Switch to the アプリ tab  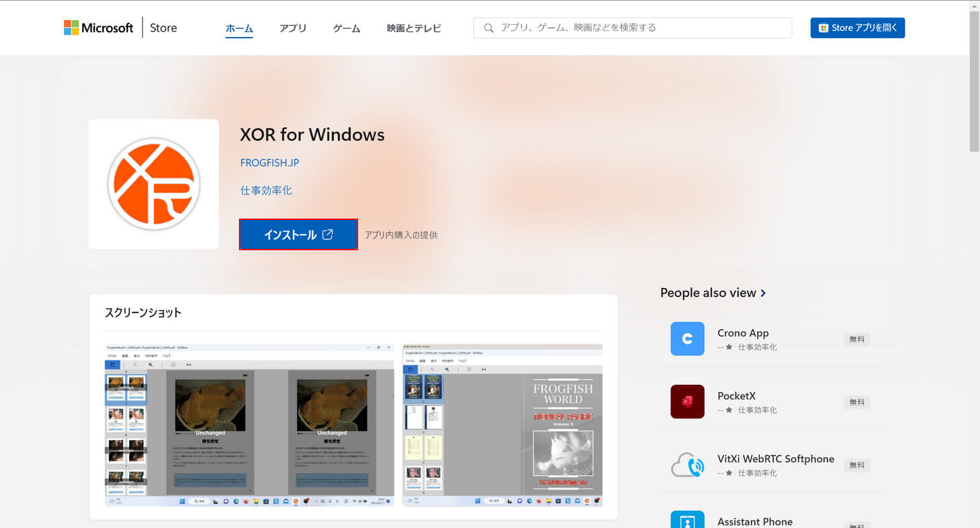click(x=293, y=28)
